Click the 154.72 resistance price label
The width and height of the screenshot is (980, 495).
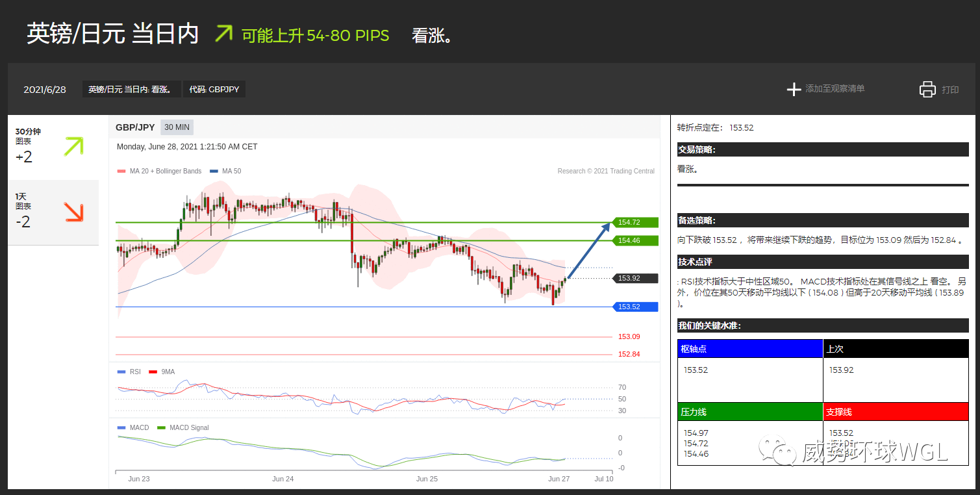coord(634,222)
